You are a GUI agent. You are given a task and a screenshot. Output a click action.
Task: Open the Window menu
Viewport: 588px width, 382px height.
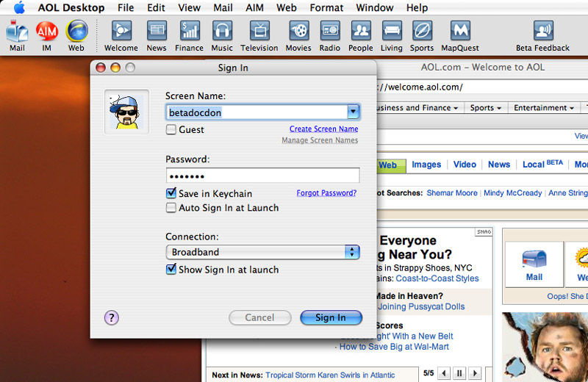click(375, 7)
